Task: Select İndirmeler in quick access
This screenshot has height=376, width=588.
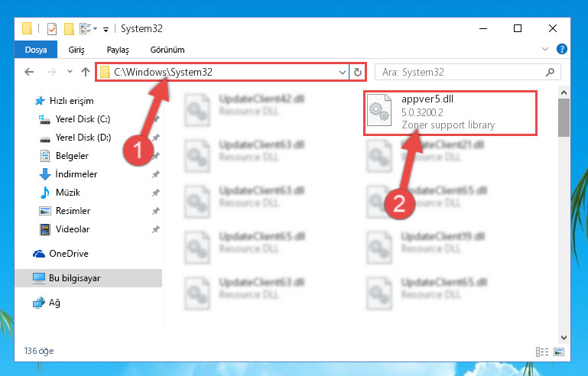Action: tap(76, 174)
